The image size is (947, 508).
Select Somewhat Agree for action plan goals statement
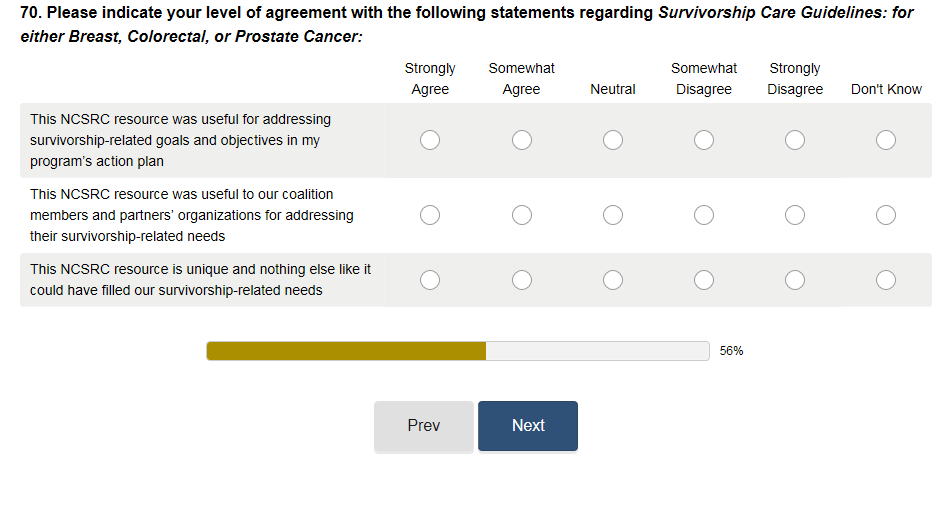pos(522,140)
